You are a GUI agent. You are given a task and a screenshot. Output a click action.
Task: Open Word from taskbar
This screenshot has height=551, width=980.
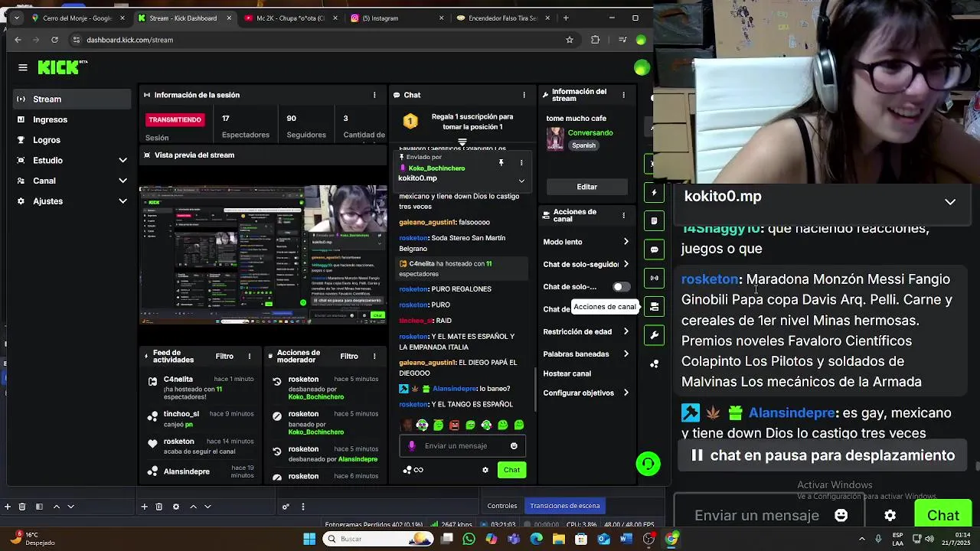click(x=626, y=539)
